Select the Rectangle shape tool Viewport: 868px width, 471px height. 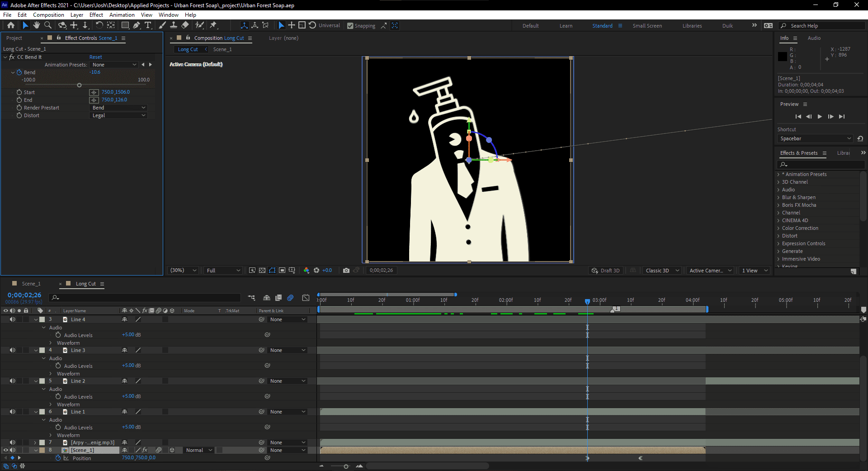tap(125, 25)
